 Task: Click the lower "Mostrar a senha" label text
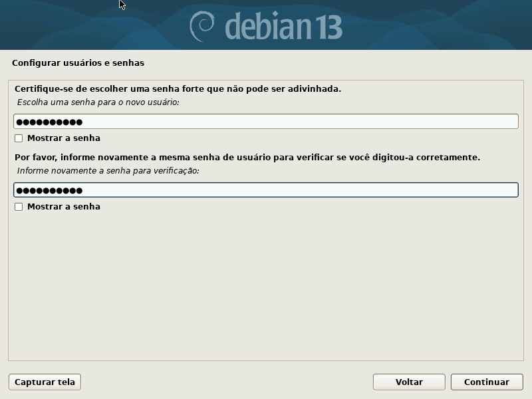pyautogui.click(x=64, y=207)
